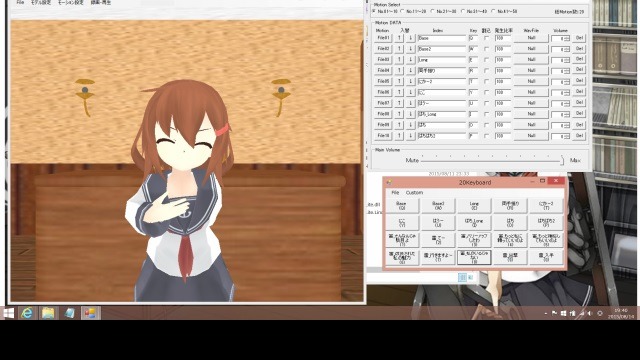Click the up arrow in File06 row
This screenshot has height=360, width=640.
coord(399,92)
